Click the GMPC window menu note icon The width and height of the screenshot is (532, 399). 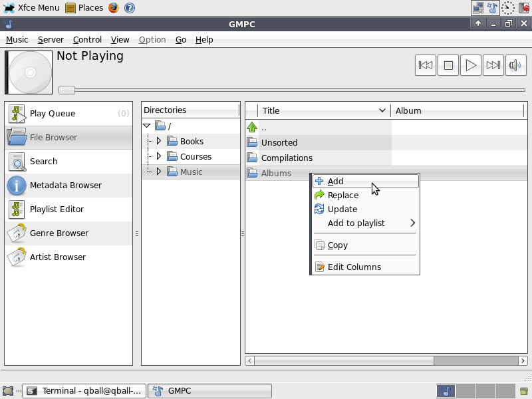[x=9, y=24]
